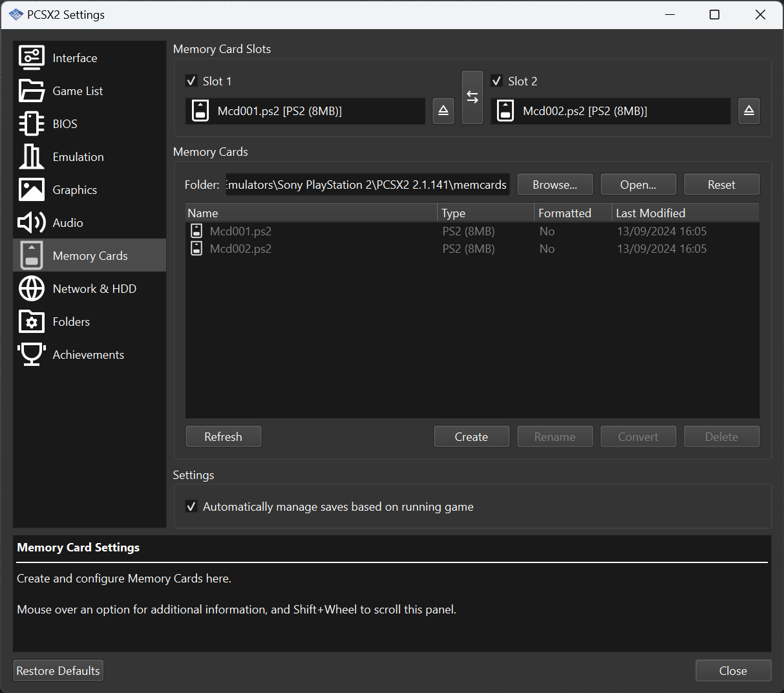Eject the memory card in Slot 2
784x693 pixels.
748,111
